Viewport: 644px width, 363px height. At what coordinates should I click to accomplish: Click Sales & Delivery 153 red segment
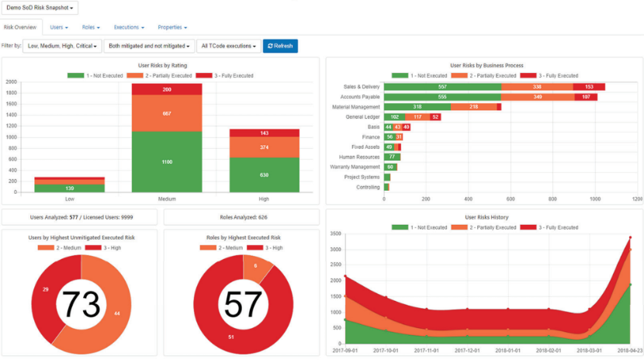click(x=589, y=87)
